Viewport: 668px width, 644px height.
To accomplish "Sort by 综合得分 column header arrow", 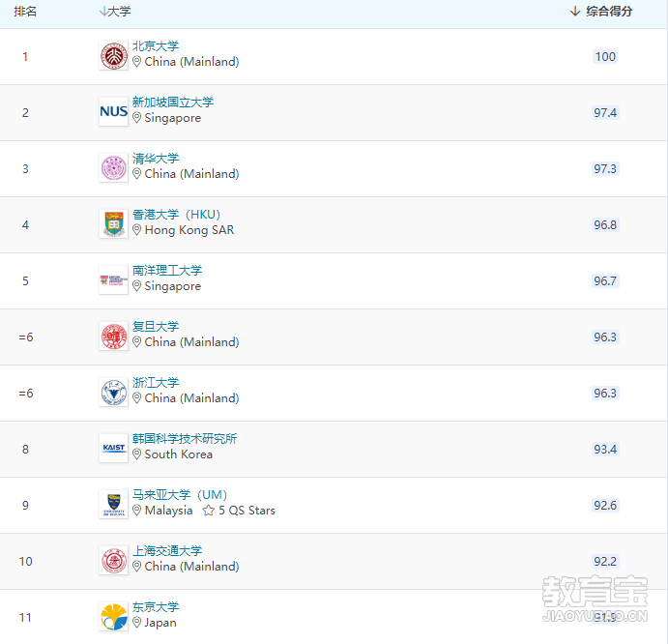I will (575, 12).
